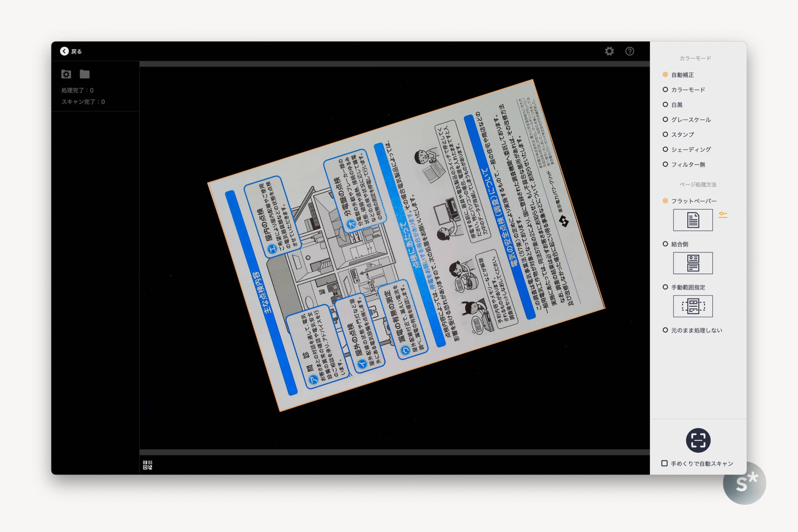Viewport: 798px width, 532px height.
Task: Open the saved files folder icon
Action: tap(84, 74)
